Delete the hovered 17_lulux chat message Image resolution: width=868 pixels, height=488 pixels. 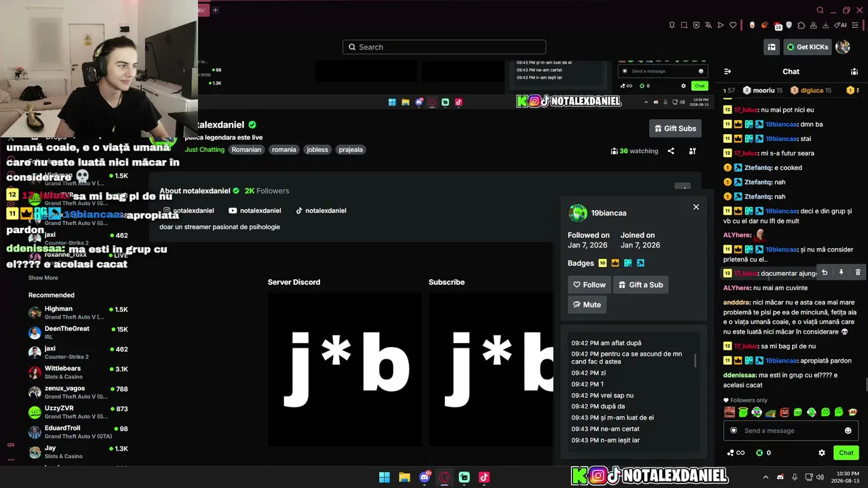coord(858,272)
